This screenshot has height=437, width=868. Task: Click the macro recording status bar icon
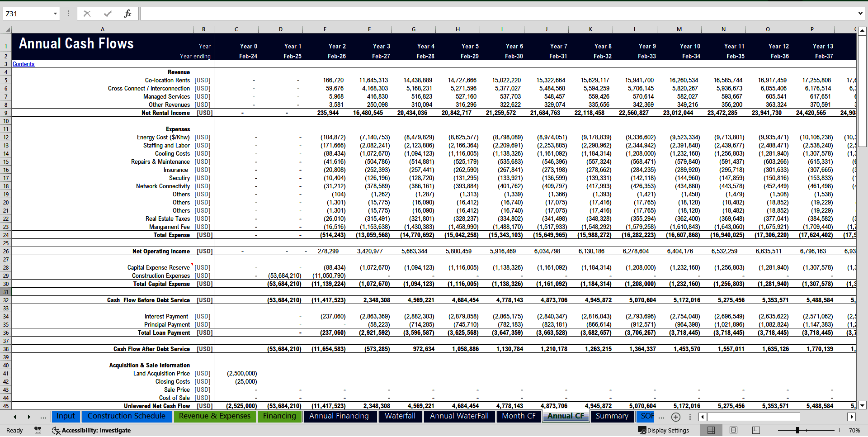38,430
